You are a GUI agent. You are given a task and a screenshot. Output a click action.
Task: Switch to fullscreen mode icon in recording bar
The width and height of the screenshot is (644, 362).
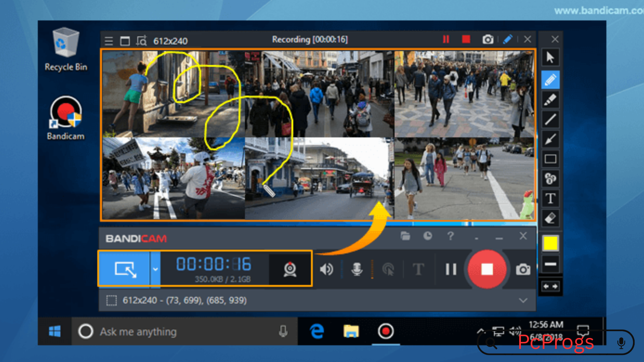click(125, 41)
